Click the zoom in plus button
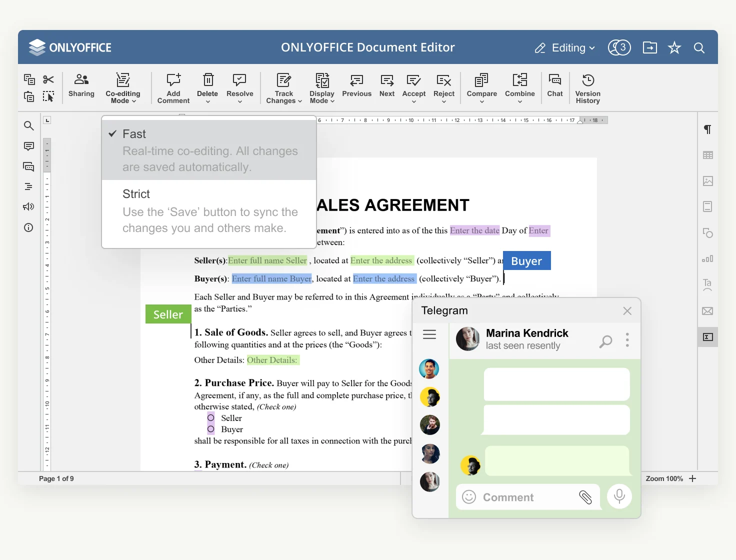 coord(692,478)
